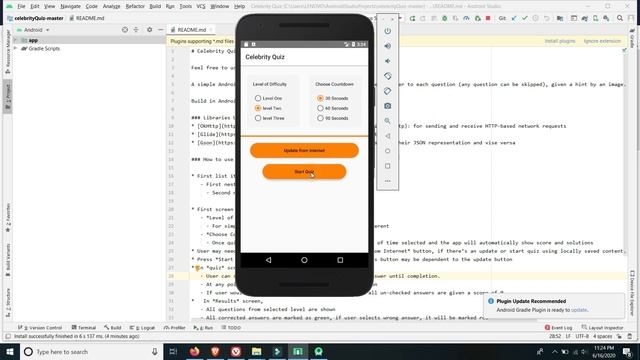Switch to the README.md editor tab
The image size is (640, 360).
point(191,30)
